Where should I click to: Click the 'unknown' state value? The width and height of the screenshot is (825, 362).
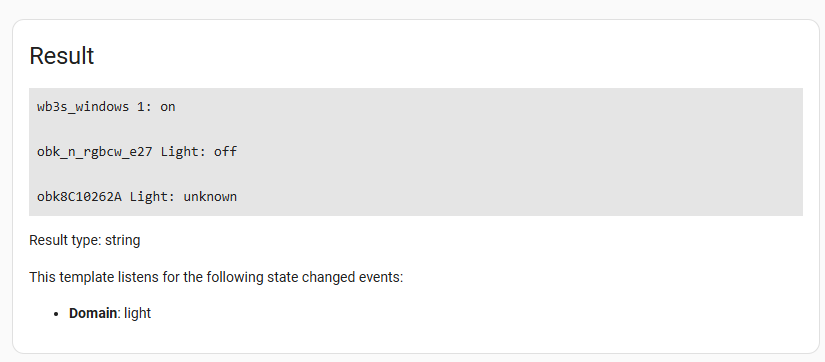pyautogui.click(x=210, y=197)
